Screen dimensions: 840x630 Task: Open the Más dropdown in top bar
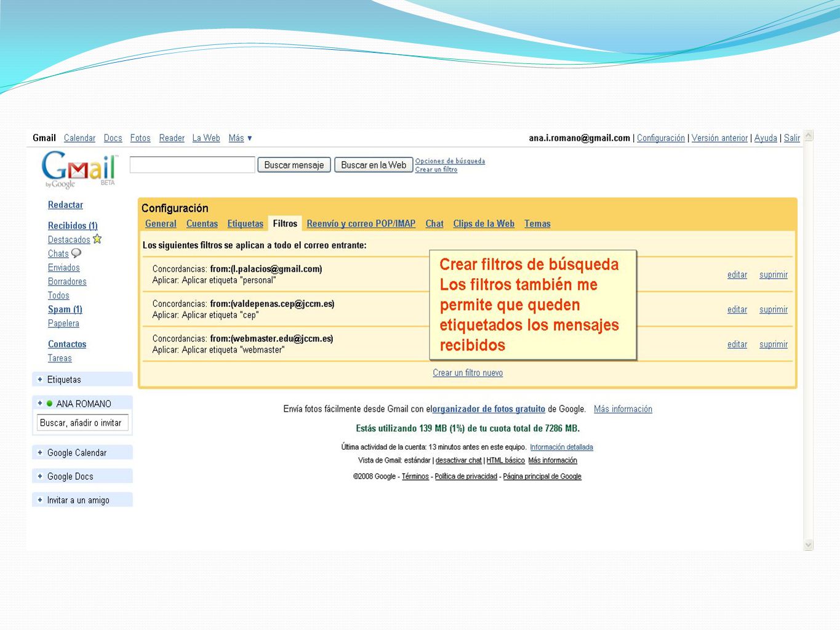click(240, 138)
